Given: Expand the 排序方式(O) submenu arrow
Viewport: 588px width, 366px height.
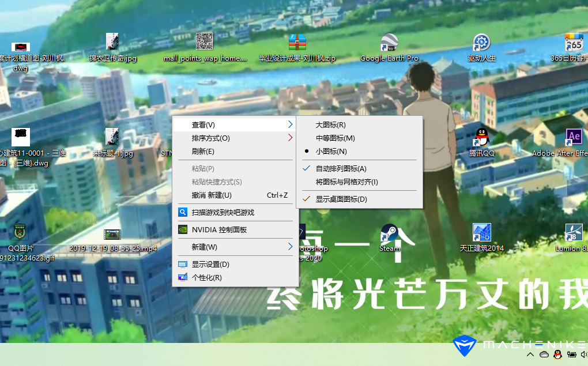Looking at the screenshot, I should coord(290,138).
